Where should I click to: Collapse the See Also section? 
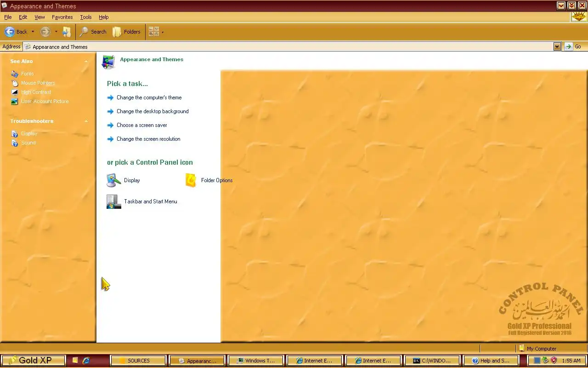click(x=86, y=61)
